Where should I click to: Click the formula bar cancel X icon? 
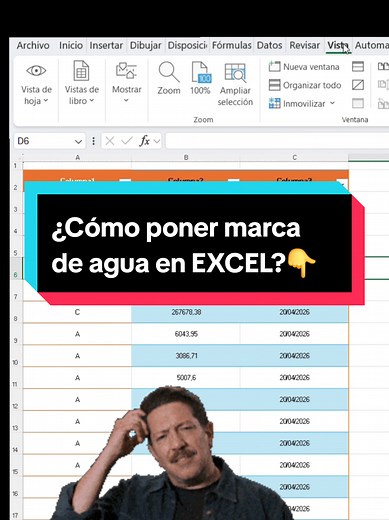(109, 141)
